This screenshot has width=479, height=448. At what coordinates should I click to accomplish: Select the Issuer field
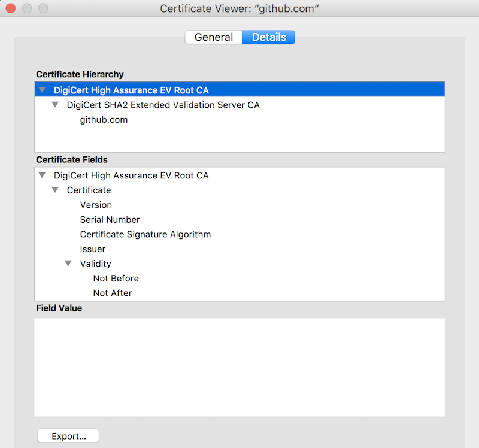[x=240, y=249]
